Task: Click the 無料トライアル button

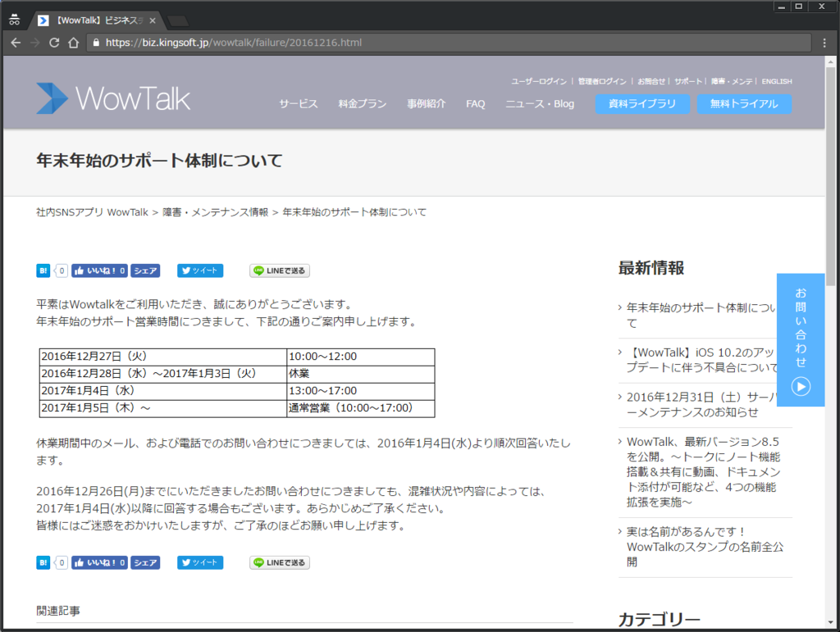Action: tap(744, 104)
